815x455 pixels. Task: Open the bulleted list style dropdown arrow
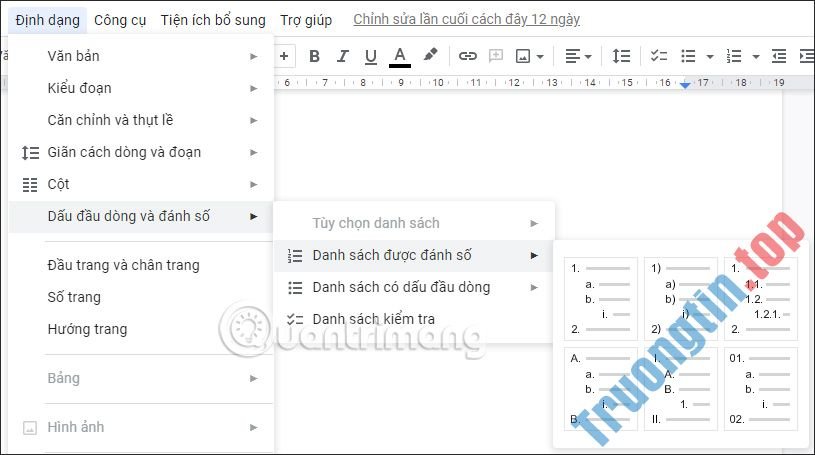click(709, 57)
